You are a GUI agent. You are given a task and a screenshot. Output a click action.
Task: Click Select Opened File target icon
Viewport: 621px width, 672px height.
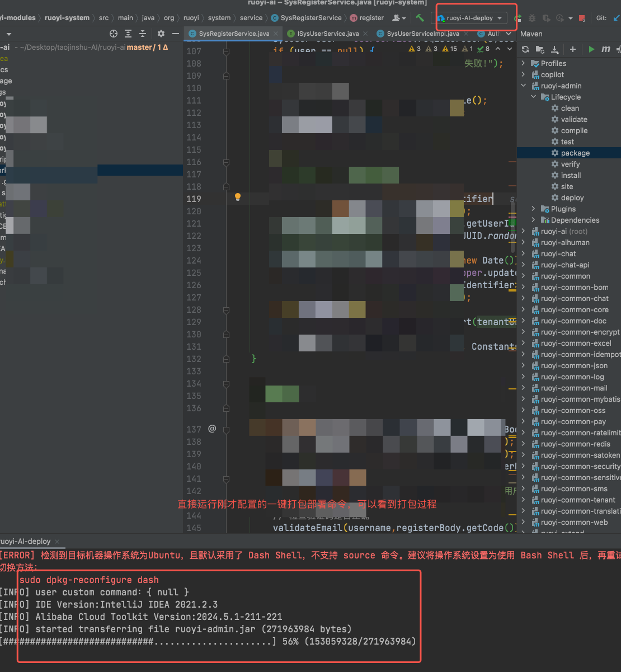[114, 34]
